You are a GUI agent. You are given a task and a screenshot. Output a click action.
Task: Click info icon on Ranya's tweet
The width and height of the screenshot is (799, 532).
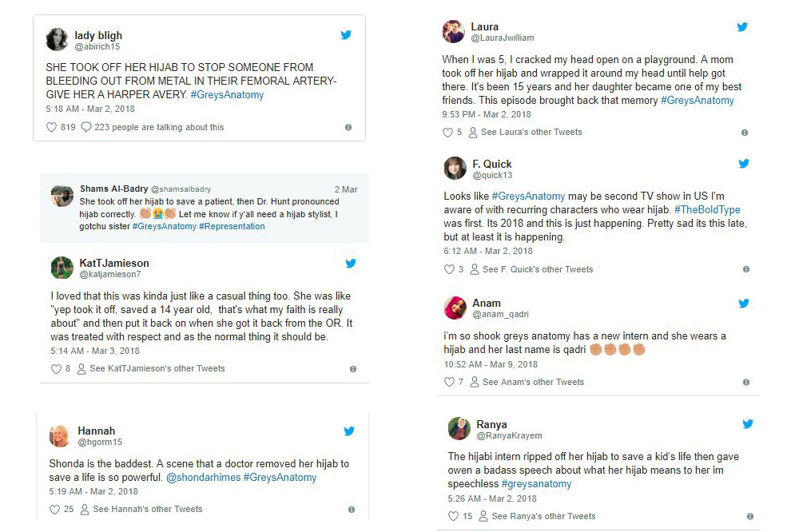click(x=749, y=517)
